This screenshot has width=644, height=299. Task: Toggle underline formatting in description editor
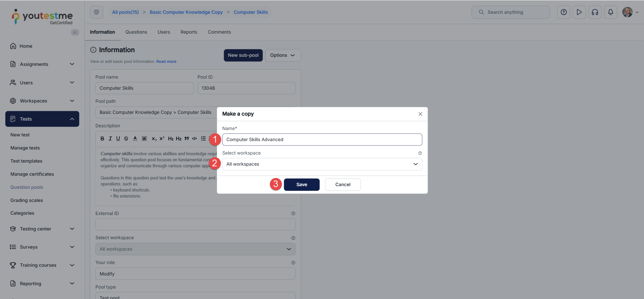118,139
